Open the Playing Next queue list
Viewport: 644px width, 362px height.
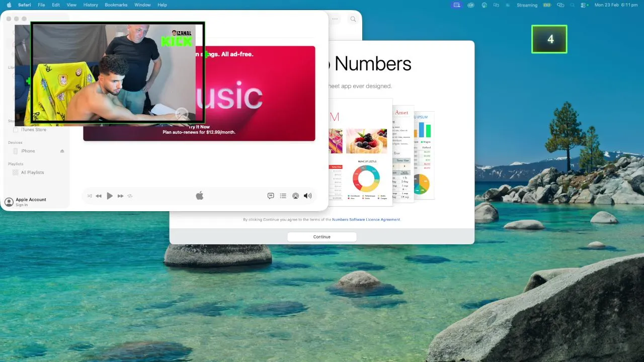click(x=283, y=196)
